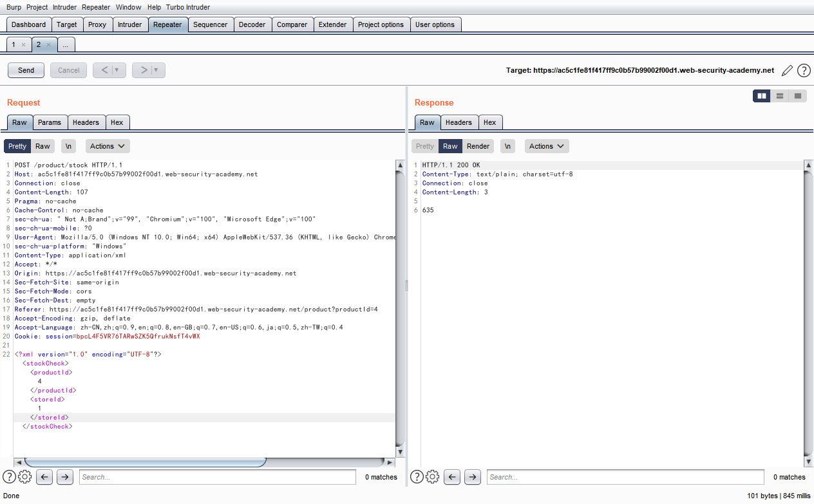Open request search settings gear icon
The image size is (814, 504).
[25, 477]
